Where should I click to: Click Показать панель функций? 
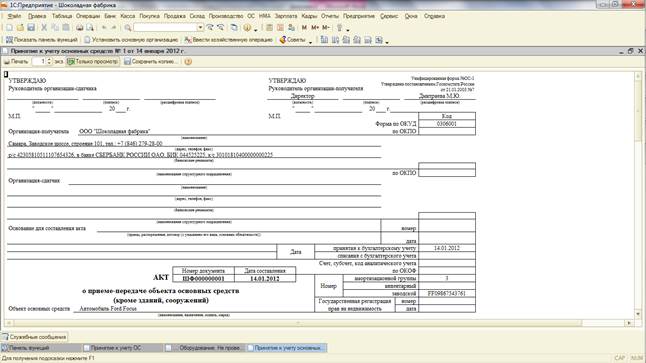(x=42, y=40)
